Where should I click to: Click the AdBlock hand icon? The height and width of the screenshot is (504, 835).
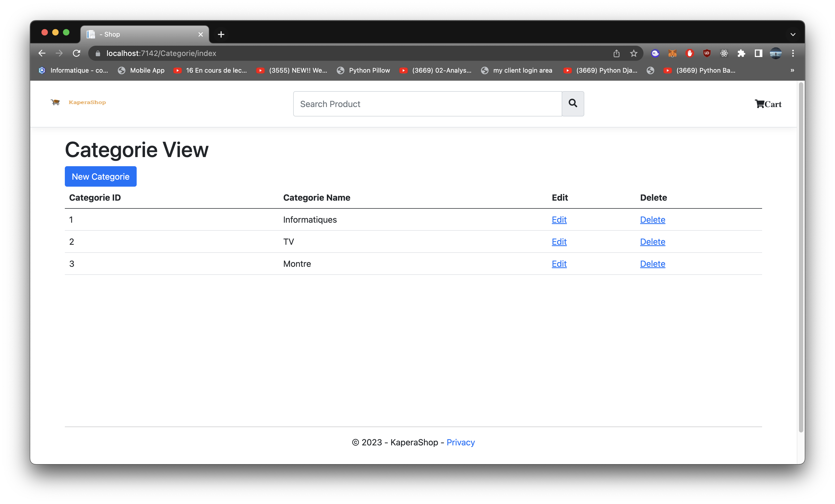(690, 53)
